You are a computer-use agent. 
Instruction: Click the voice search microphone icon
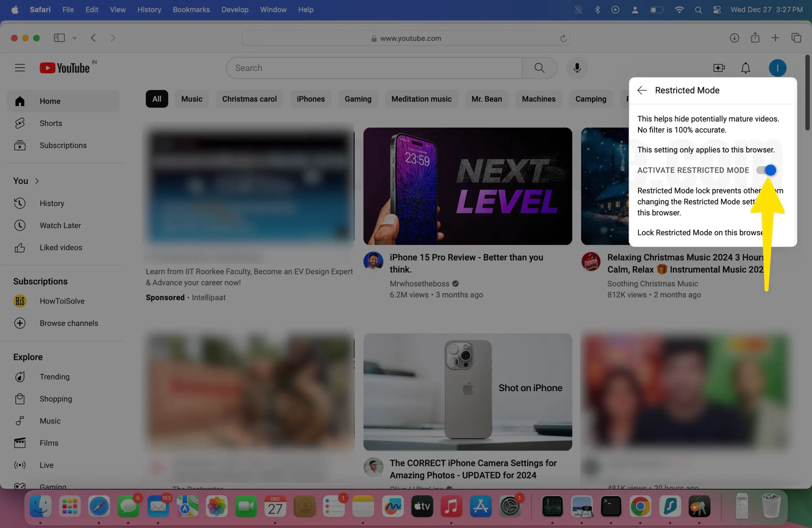(577, 68)
